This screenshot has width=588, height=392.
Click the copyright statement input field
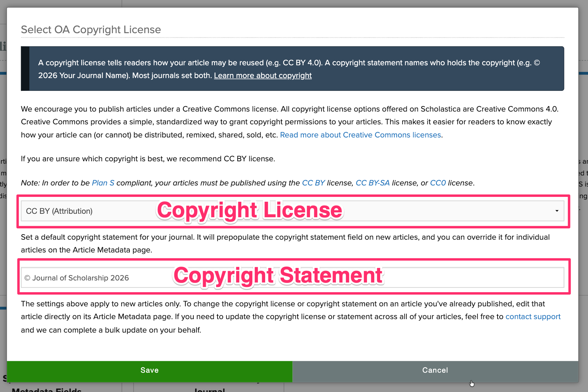pos(292,278)
